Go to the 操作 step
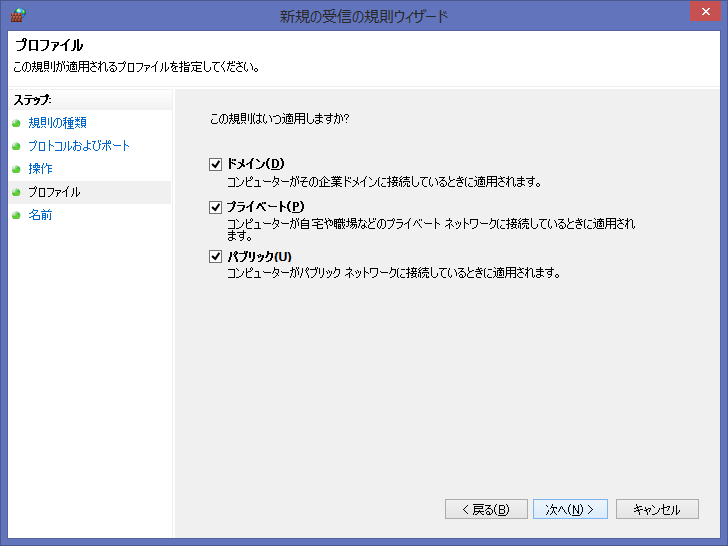Viewport: 728px width, 546px height. pyautogui.click(x=40, y=169)
